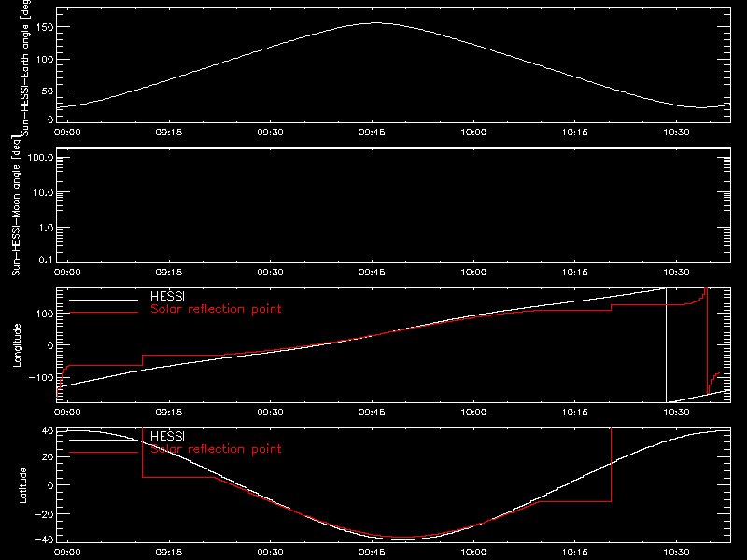The height and width of the screenshot is (560, 747).
Task: Click the 150 tick on Earth angle axis
Action: coord(47,27)
